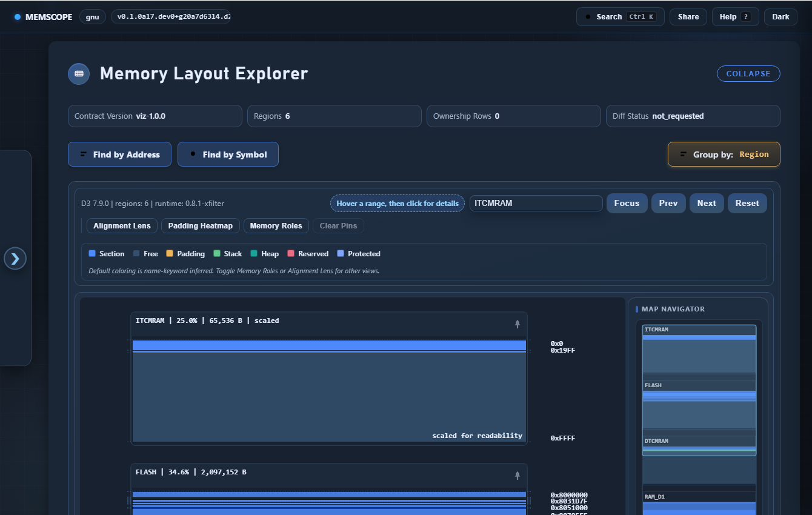This screenshot has height=515, width=812.
Task: Click the D3 7.9.0 runtime info text
Action: (152, 204)
